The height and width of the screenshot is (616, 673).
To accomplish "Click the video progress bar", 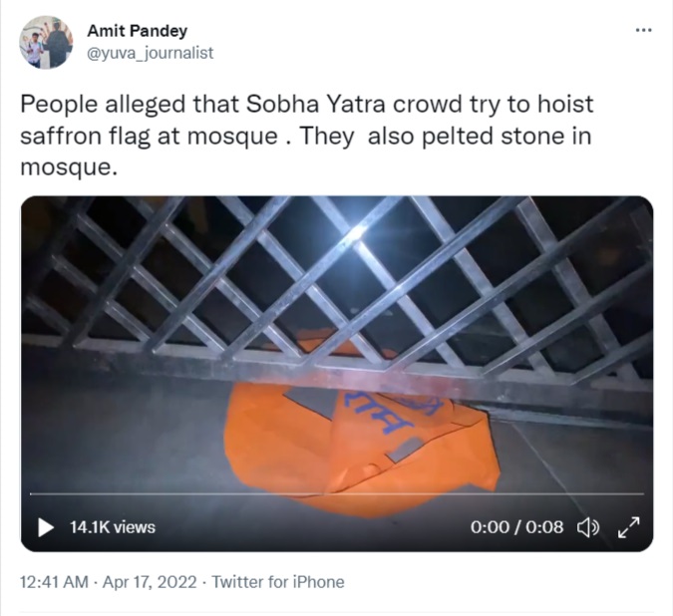I will pyautogui.click(x=336, y=494).
